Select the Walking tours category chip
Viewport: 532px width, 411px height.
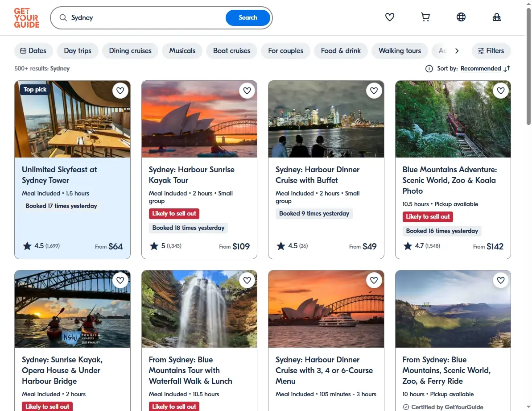(x=400, y=50)
